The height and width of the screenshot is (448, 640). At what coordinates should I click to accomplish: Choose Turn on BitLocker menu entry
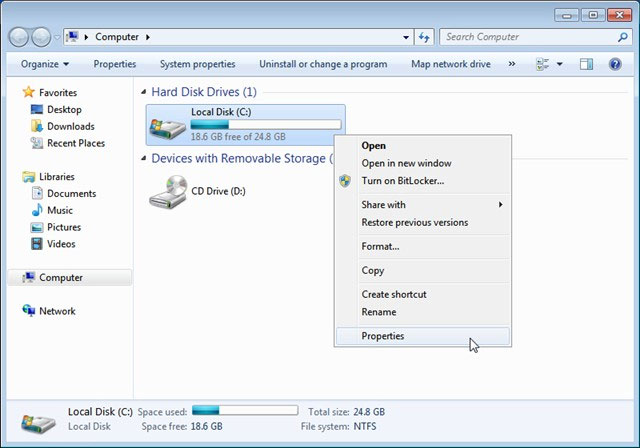(423, 181)
